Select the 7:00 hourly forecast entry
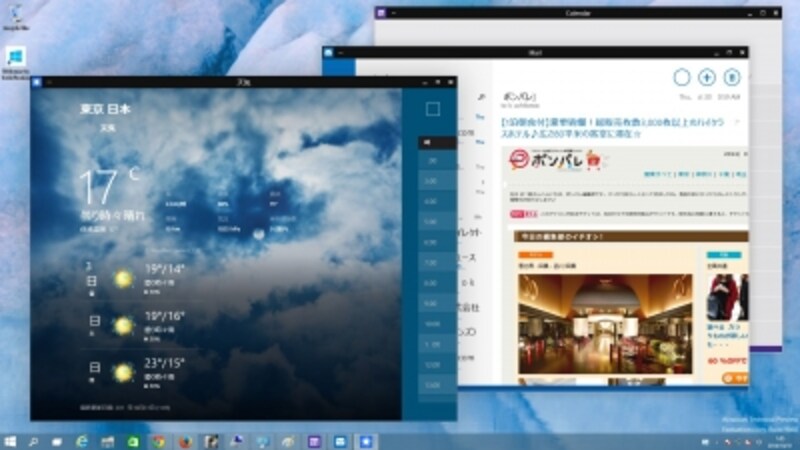This screenshot has width=800, height=450. click(x=437, y=263)
